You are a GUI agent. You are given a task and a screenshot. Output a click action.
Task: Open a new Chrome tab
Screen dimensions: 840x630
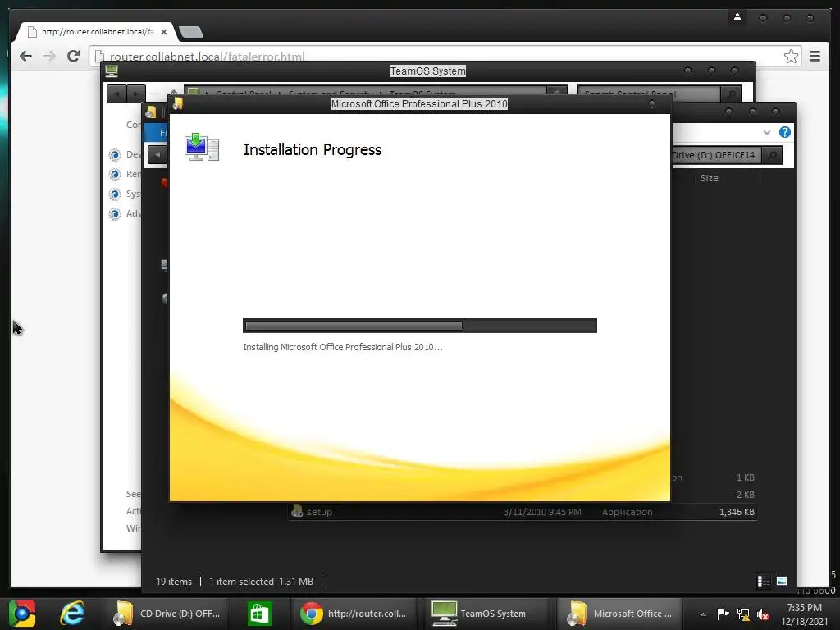point(190,32)
